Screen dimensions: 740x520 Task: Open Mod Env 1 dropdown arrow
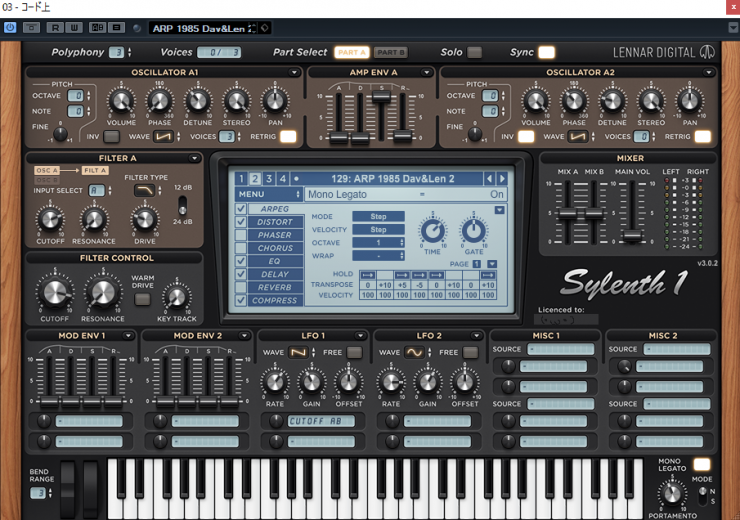pos(127,335)
